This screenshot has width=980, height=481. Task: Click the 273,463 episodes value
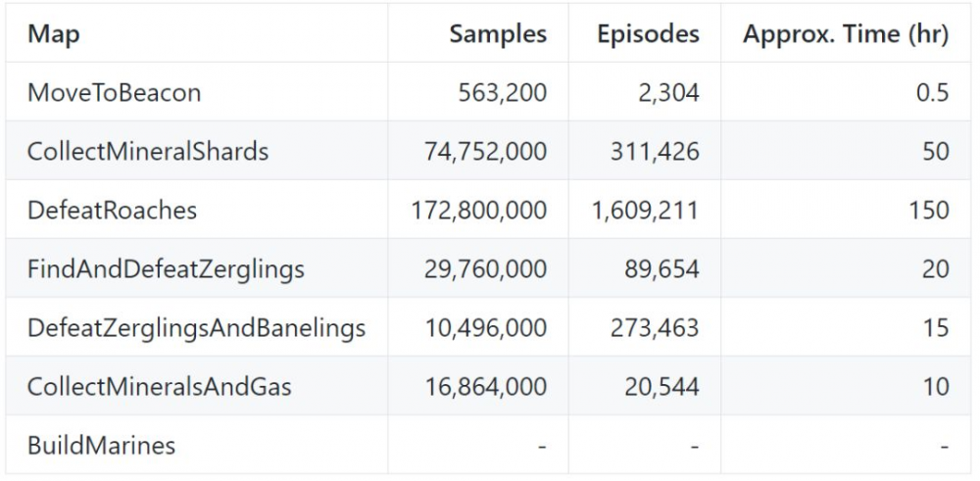[x=654, y=328]
